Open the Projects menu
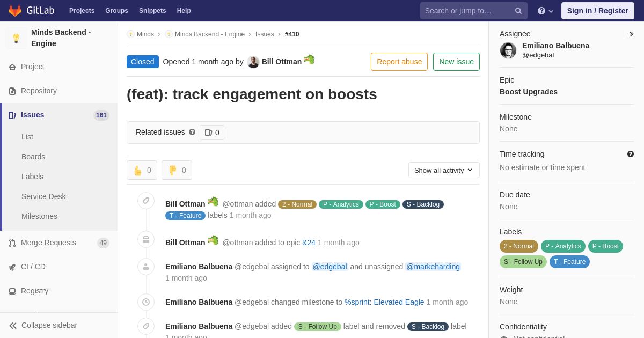Image resolution: width=644 pixels, height=338 pixels. point(82,11)
